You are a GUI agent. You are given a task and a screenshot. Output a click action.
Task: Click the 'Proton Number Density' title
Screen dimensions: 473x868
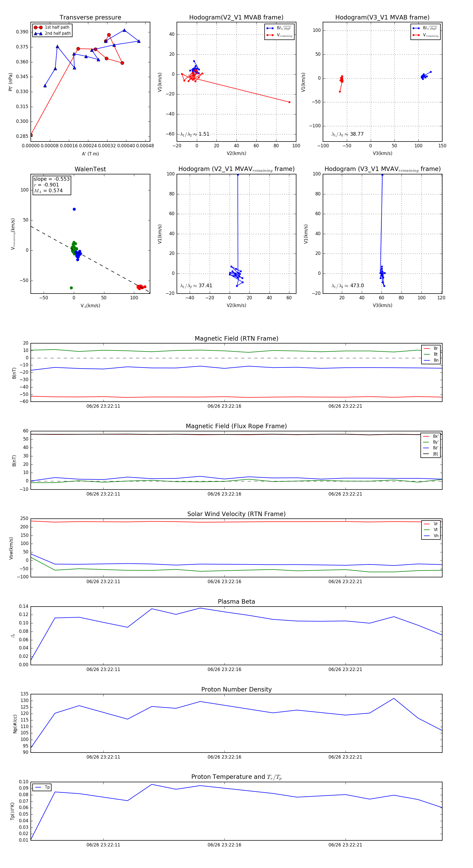point(236,689)
